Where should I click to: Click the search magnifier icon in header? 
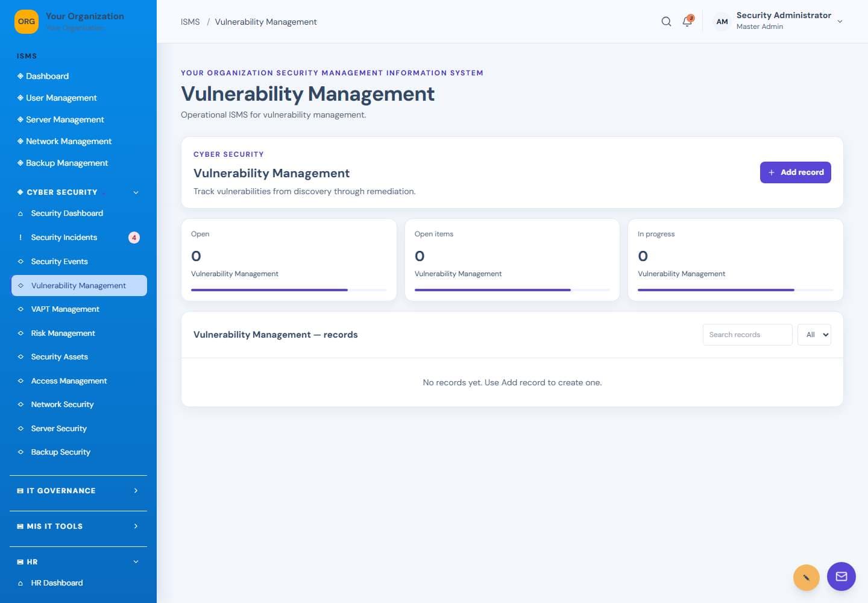point(666,22)
